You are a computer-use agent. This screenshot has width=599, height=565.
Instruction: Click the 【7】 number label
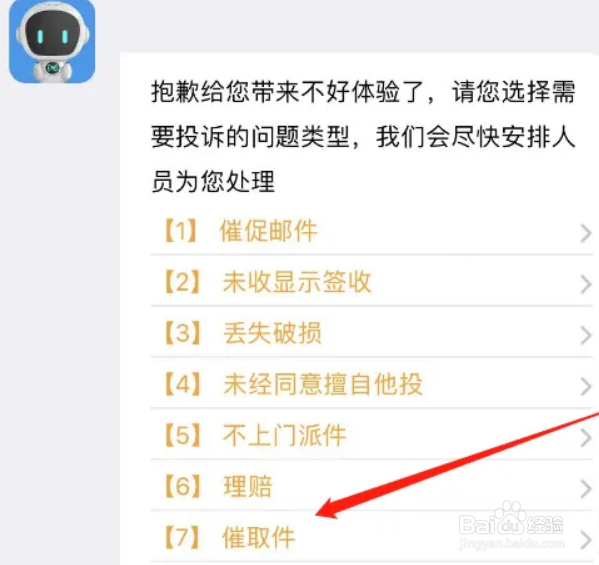coord(182,538)
